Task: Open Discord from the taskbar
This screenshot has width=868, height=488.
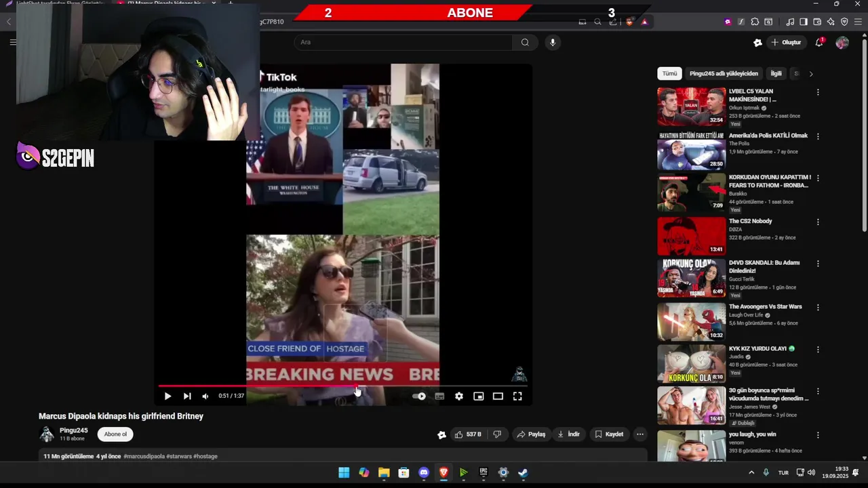Action: point(424,472)
